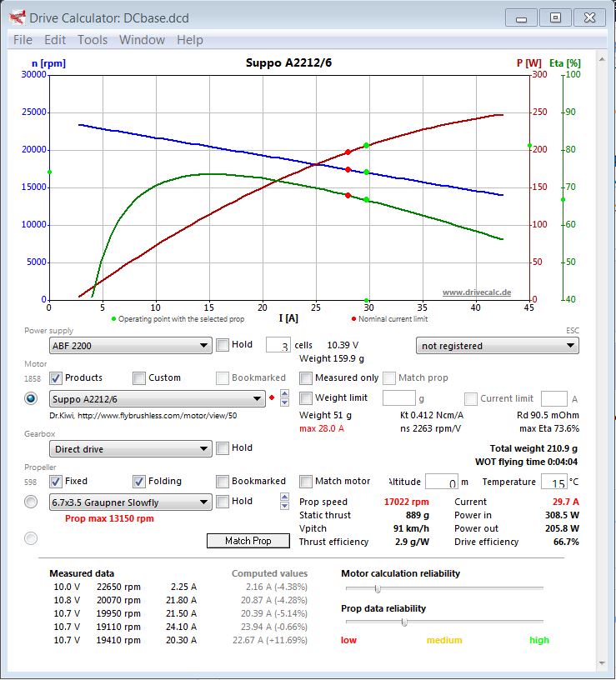The width and height of the screenshot is (616, 680).
Task: Click the Prop data reliability slider
Action: [x=404, y=622]
